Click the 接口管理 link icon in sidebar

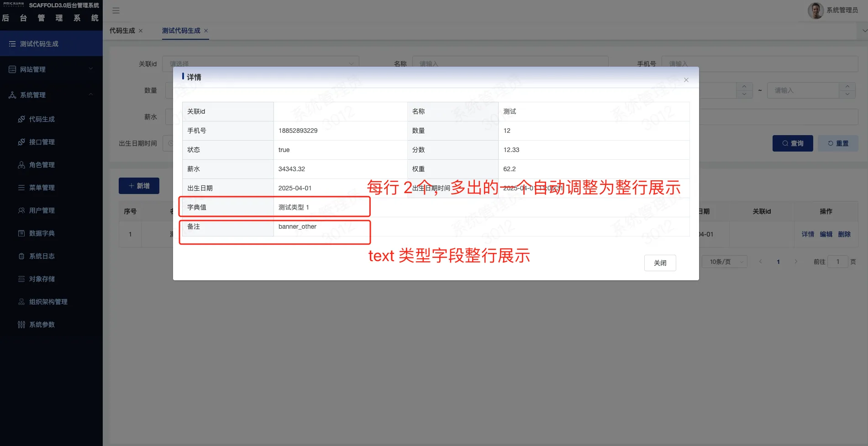click(21, 142)
